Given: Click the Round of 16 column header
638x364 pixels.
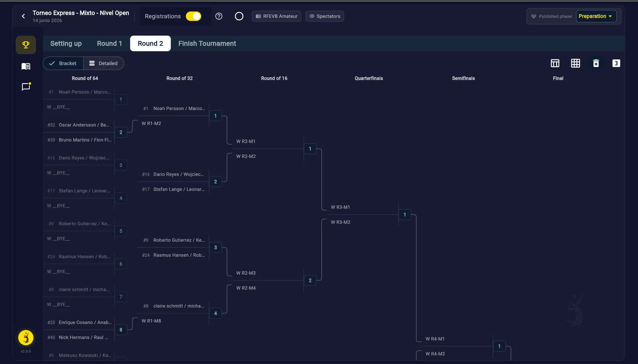Looking at the screenshot, I should coord(274,78).
